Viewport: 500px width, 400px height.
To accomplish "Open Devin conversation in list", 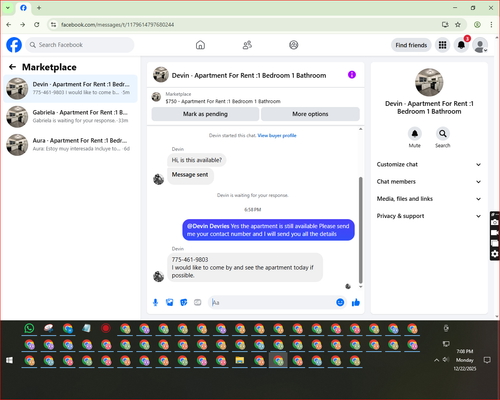I will pyautogui.click(x=70, y=89).
